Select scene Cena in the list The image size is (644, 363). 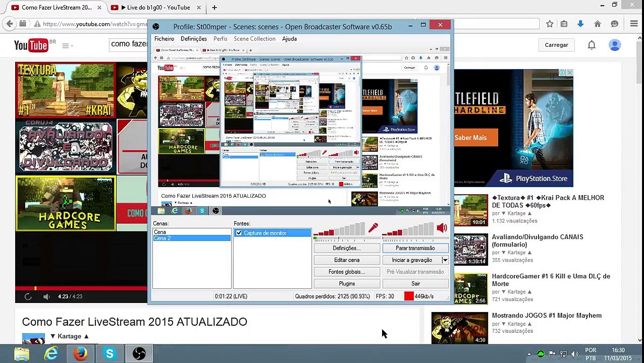[x=192, y=232]
